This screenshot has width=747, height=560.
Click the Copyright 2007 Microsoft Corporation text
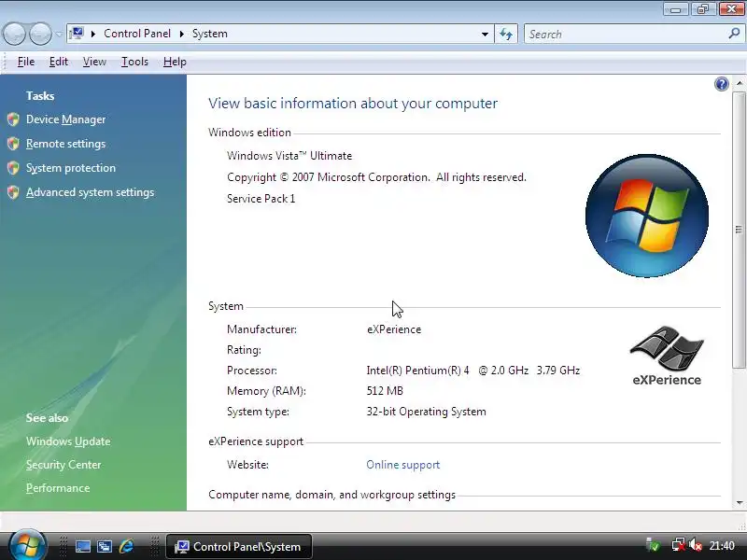click(x=377, y=177)
